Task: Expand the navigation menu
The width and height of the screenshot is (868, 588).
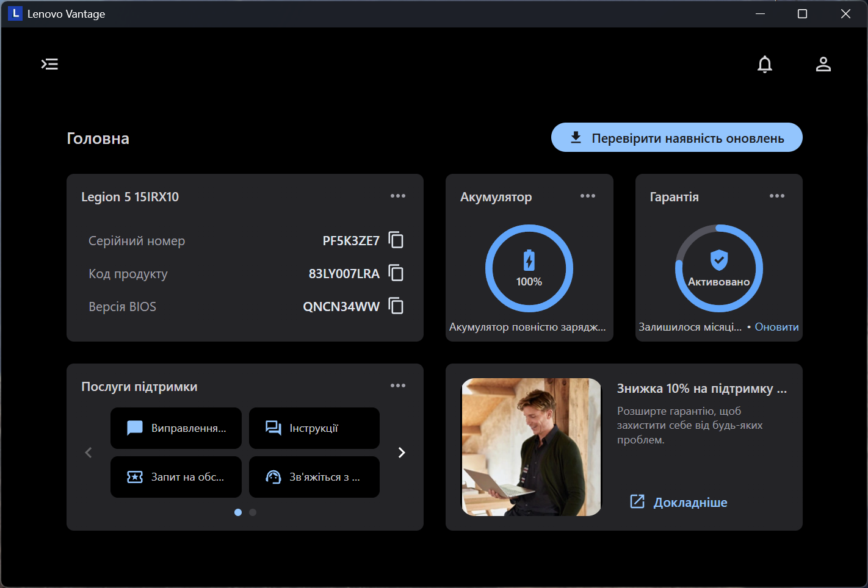Action: 49,64
